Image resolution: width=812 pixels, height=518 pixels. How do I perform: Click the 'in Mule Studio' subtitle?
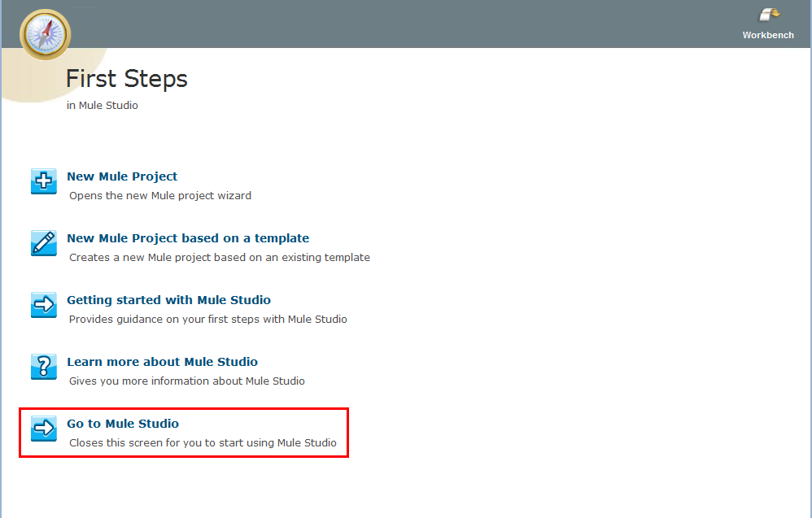102,105
